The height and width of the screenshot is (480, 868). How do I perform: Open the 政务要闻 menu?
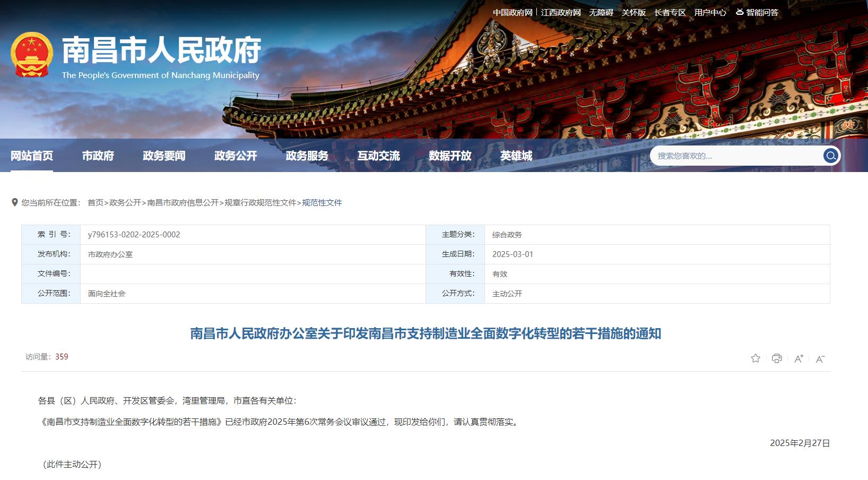[x=164, y=156]
